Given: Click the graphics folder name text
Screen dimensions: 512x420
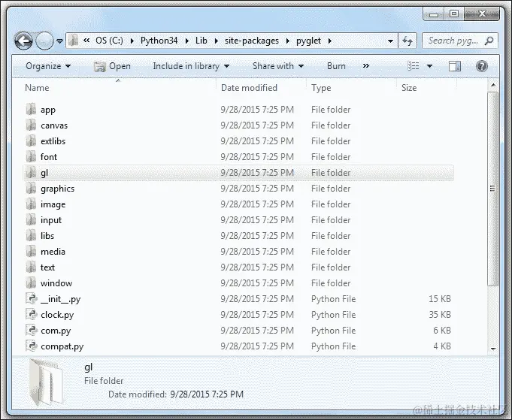Looking at the screenshot, I should tap(57, 189).
